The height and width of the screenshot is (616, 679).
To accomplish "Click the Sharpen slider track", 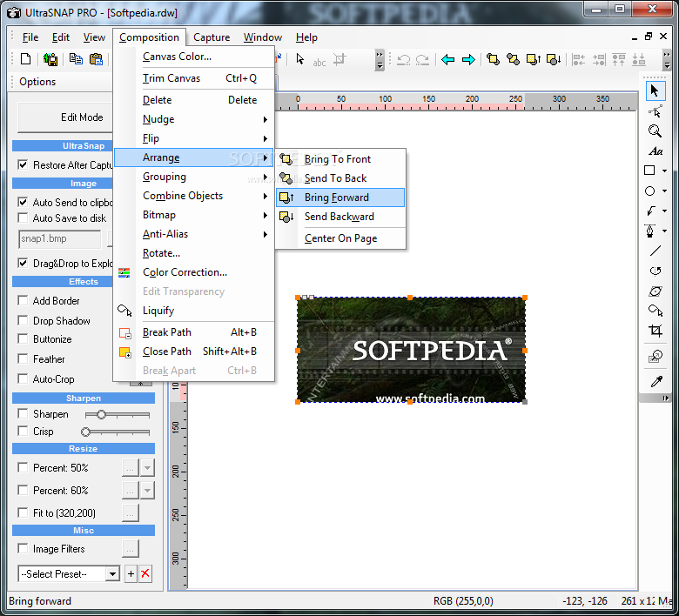I will coord(118,415).
